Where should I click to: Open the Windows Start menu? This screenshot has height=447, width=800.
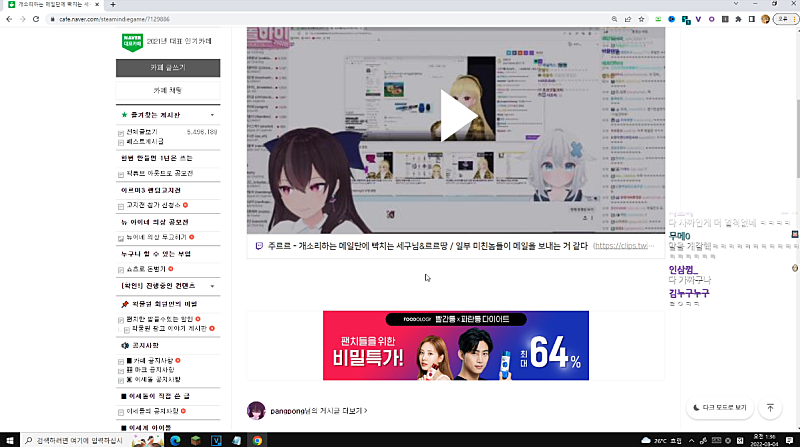point(9,440)
